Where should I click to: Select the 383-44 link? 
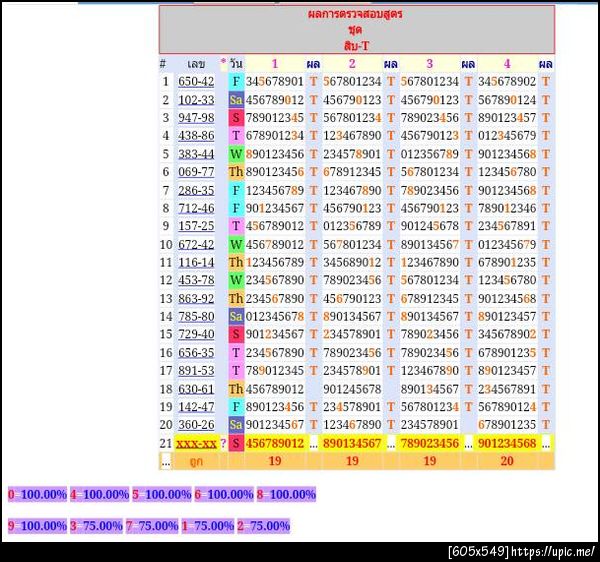point(196,154)
